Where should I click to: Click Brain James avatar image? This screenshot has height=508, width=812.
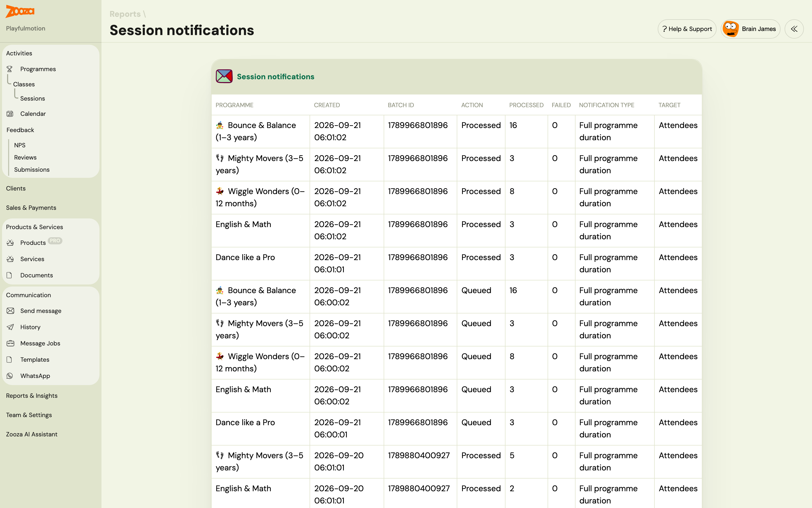pos(731,29)
